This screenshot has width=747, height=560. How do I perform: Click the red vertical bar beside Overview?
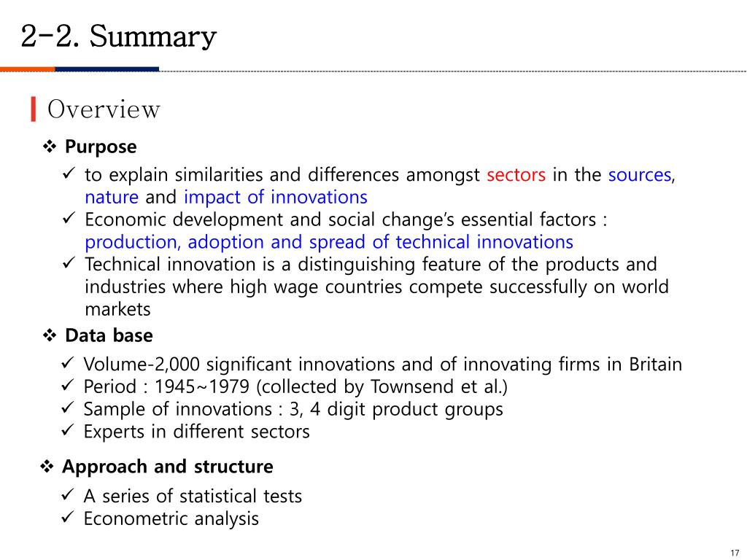click(x=34, y=109)
